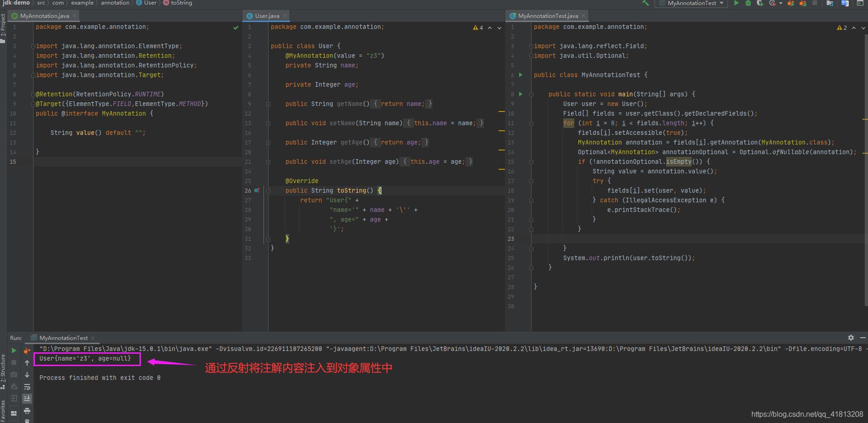Click the JRebel rerun icon in Run panel
The height and width of the screenshot is (423, 868).
(27, 351)
